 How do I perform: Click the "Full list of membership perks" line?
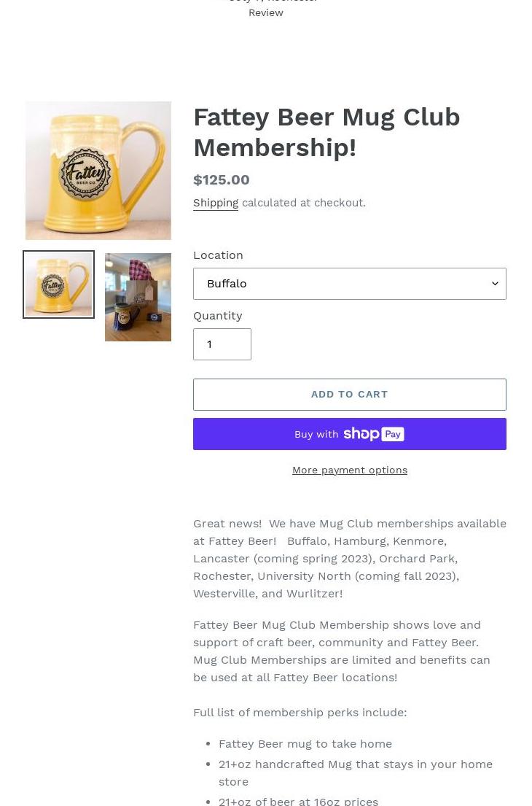(300, 713)
